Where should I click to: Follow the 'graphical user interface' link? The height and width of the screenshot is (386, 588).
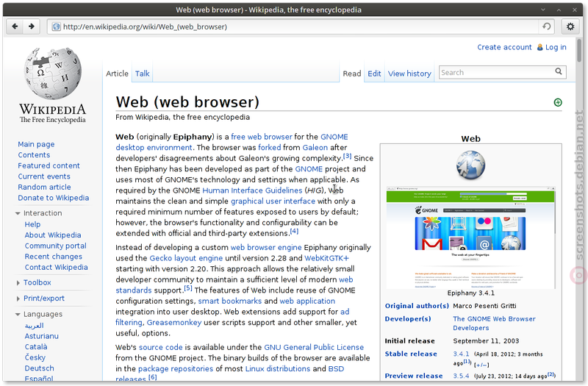coord(273,201)
